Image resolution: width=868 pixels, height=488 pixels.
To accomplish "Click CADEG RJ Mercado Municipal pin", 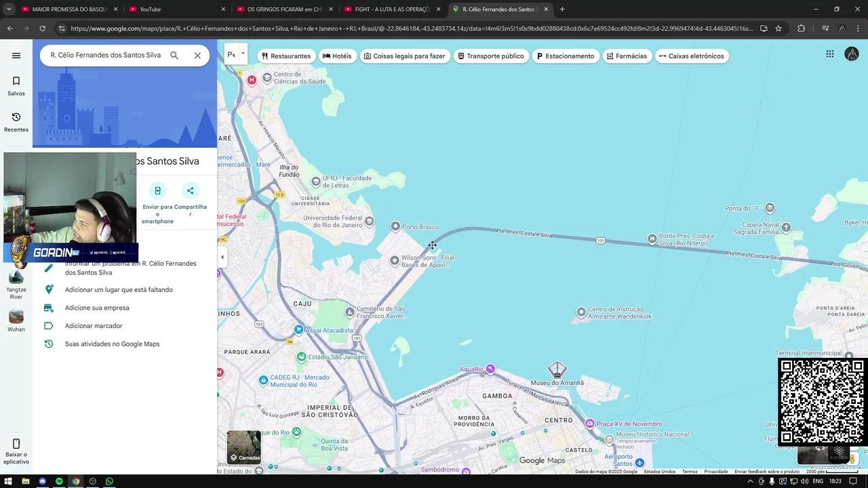I will (264, 381).
